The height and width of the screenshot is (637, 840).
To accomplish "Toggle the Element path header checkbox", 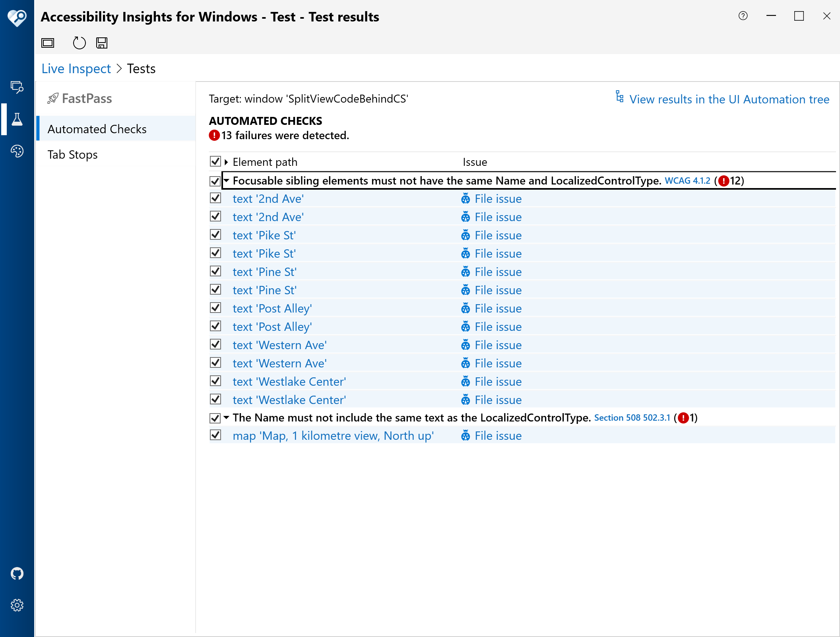I will pos(215,161).
